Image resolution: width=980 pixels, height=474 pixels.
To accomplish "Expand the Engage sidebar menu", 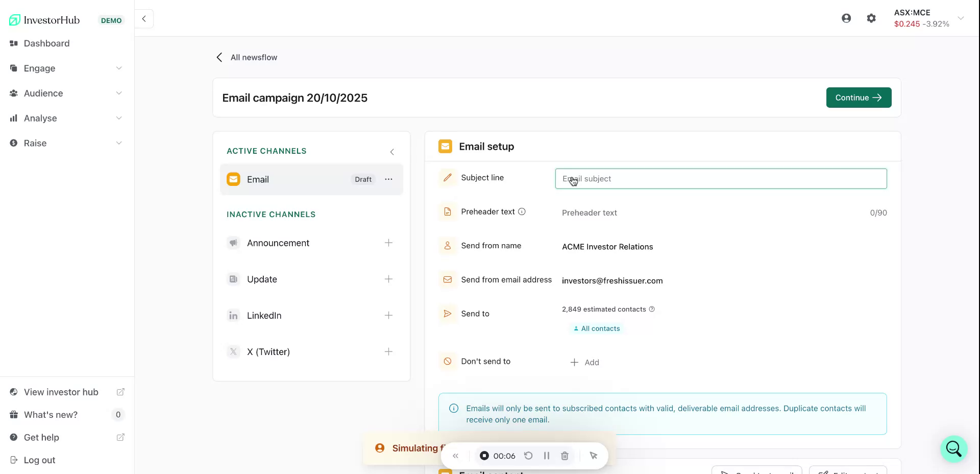I will click(x=119, y=68).
